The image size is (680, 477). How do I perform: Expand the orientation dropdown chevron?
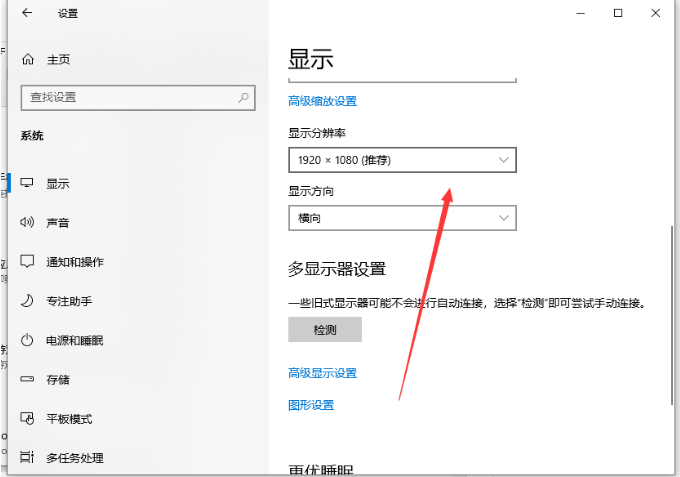click(503, 218)
